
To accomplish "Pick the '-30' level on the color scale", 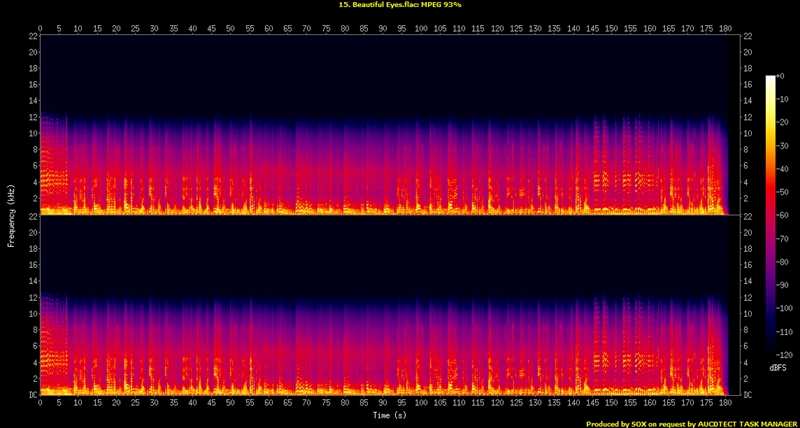I will (784, 146).
